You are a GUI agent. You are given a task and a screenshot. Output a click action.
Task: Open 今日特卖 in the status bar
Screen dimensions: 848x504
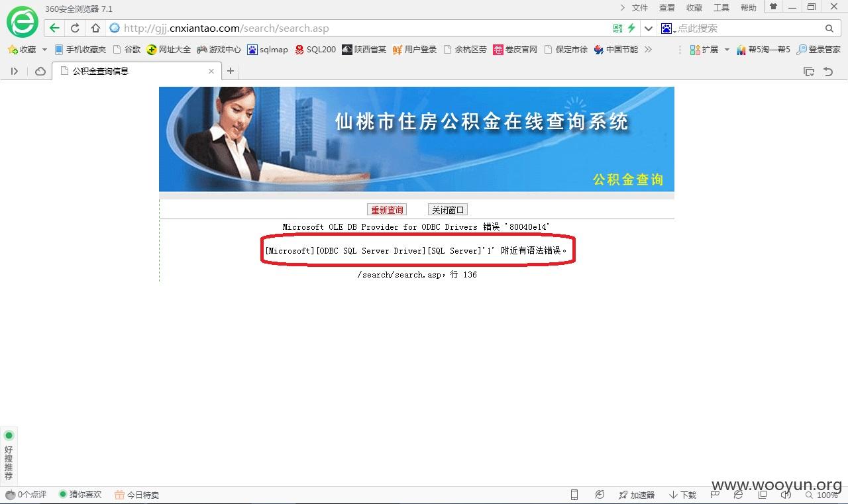click(136, 495)
